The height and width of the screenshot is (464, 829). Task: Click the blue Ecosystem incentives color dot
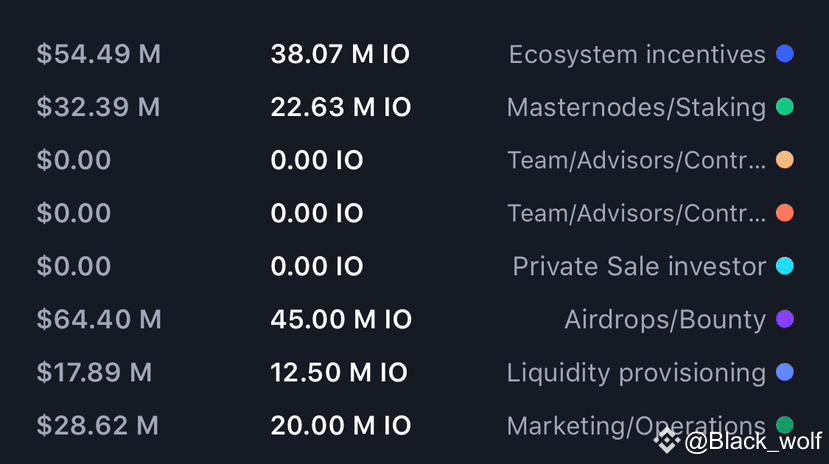785,53
